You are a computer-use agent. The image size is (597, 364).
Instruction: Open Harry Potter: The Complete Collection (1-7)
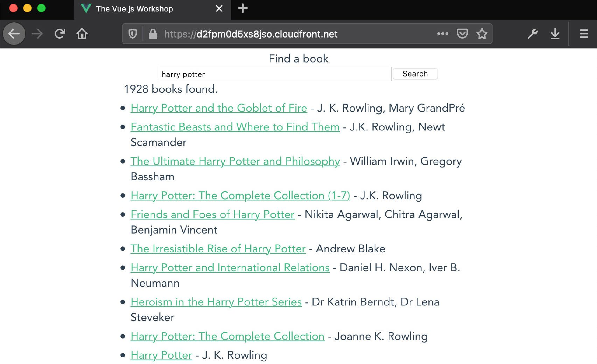(x=240, y=195)
